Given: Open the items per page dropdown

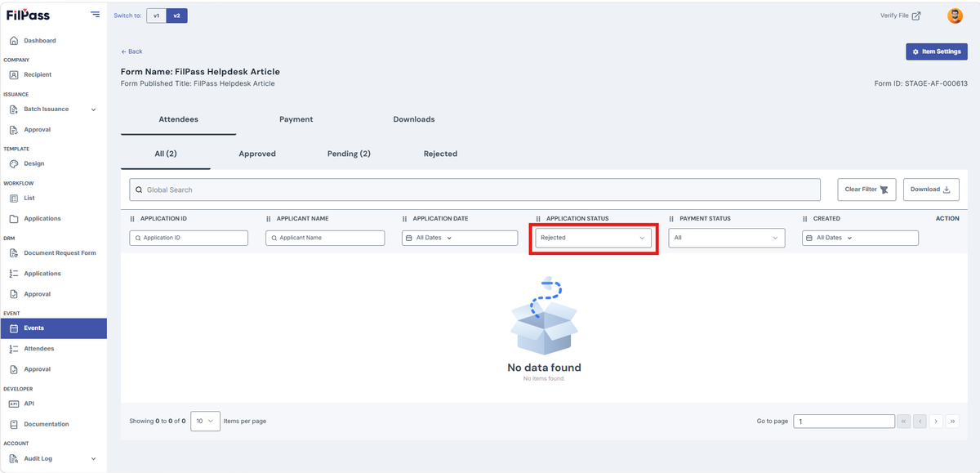Looking at the screenshot, I should (x=205, y=421).
